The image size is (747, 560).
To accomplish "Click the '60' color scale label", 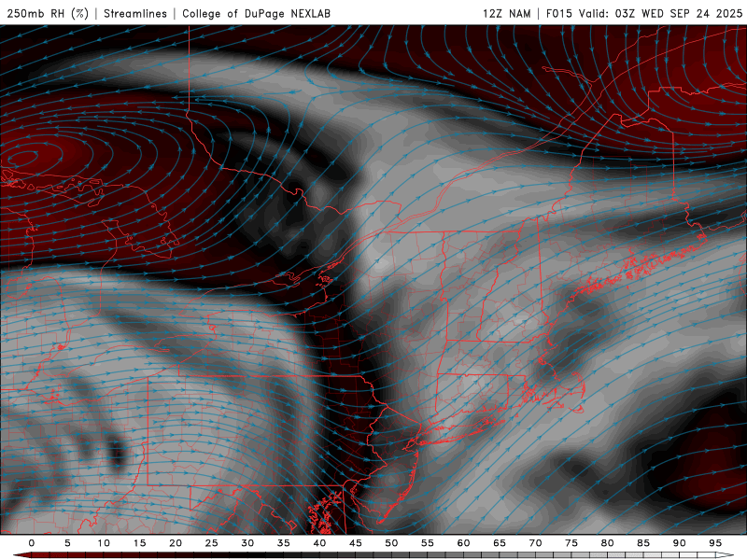I will [x=463, y=543].
